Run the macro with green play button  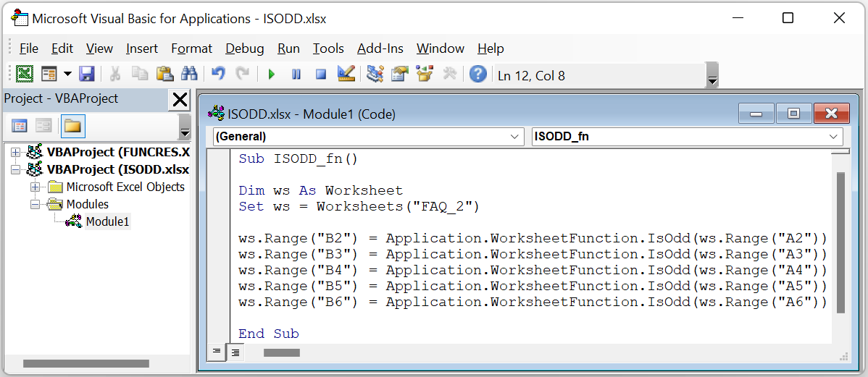pyautogui.click(x=271, y=75)
